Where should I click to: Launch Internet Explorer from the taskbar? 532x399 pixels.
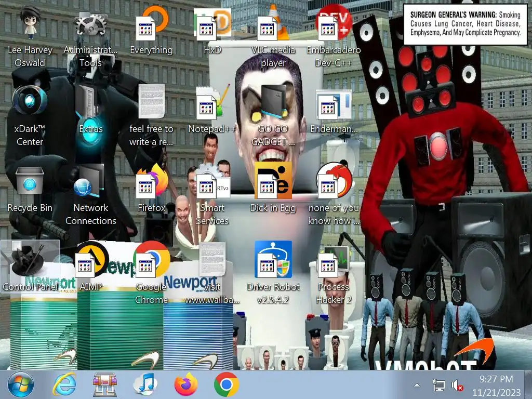64,385
